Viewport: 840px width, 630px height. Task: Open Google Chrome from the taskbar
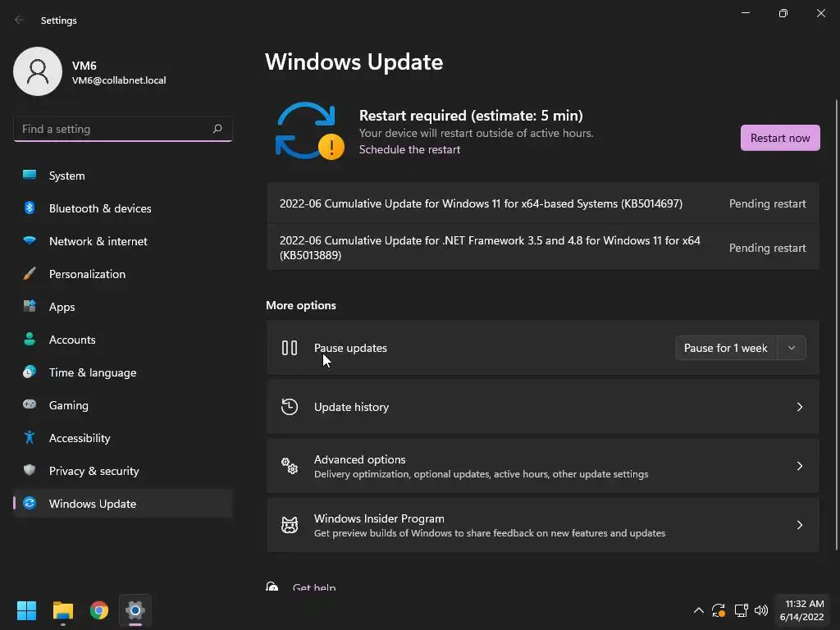[x=99, y=610]
